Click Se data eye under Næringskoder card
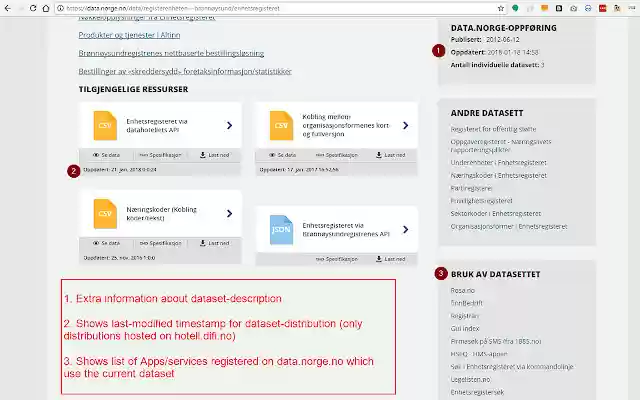This screenshot has height=400, width=640. click(x=106, y=243)
